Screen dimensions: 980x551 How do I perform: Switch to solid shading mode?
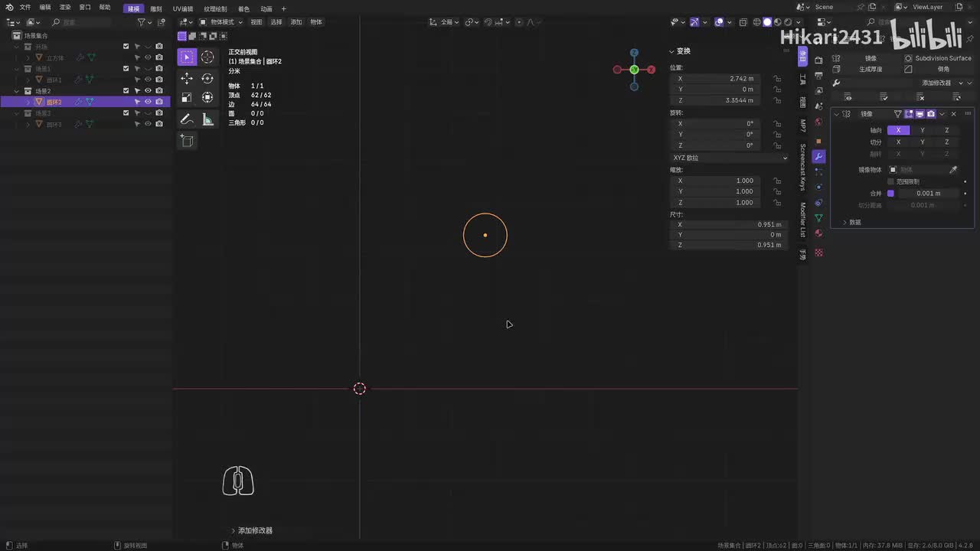coord(767,22)
